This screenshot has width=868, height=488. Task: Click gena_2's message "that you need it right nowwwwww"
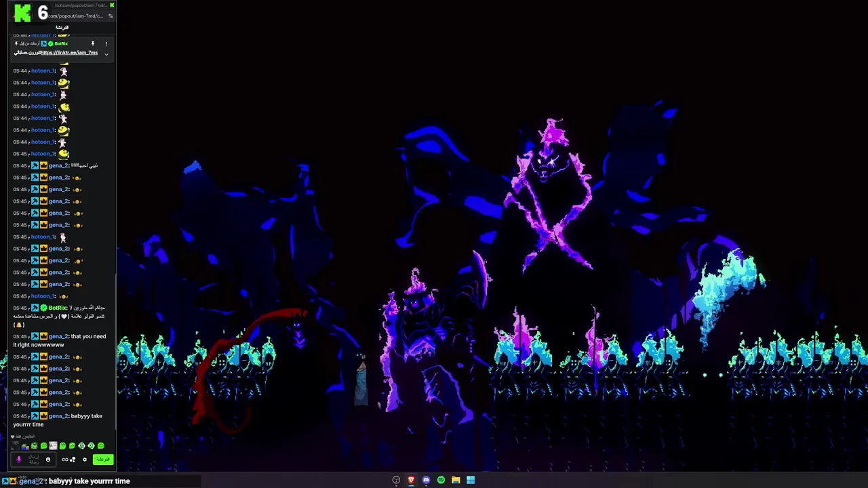(x=60, y=340)
